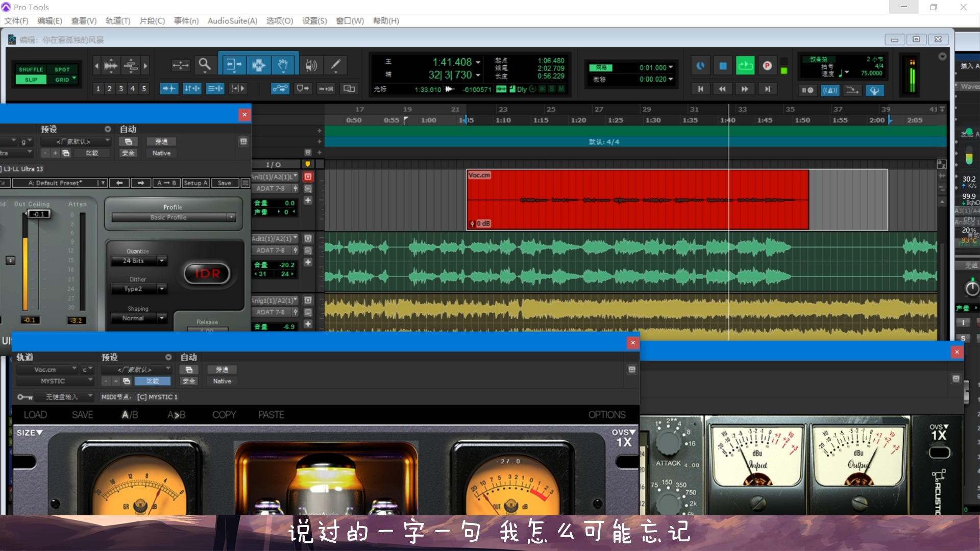Click the Return to Zero transport icon
The width and height of the screenshot is (980, 551).
click(701, 88)
